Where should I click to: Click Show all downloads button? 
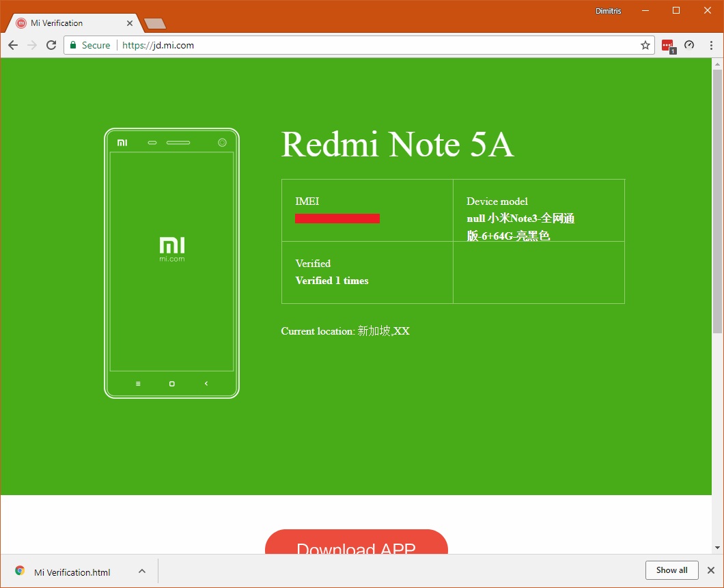[x=671, y=570]
